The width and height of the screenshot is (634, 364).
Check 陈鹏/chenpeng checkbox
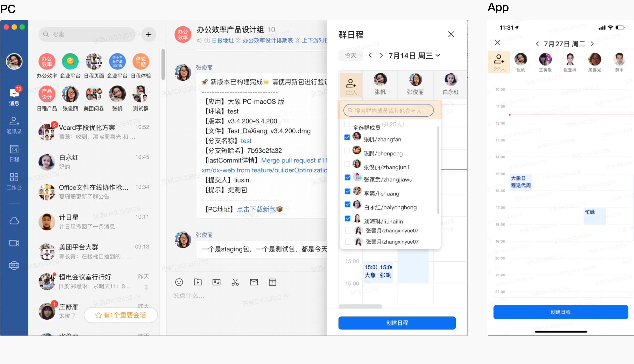(347, 151)
